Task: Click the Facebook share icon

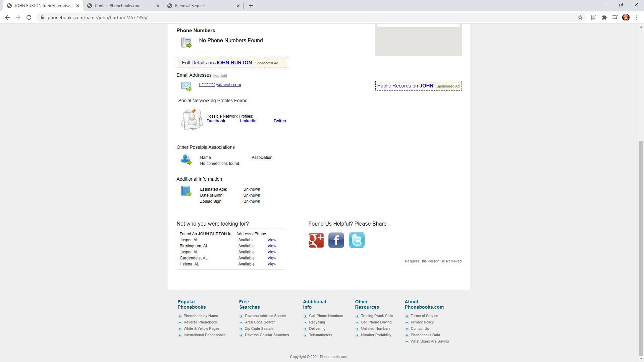Action: click(x=336, y=240)
